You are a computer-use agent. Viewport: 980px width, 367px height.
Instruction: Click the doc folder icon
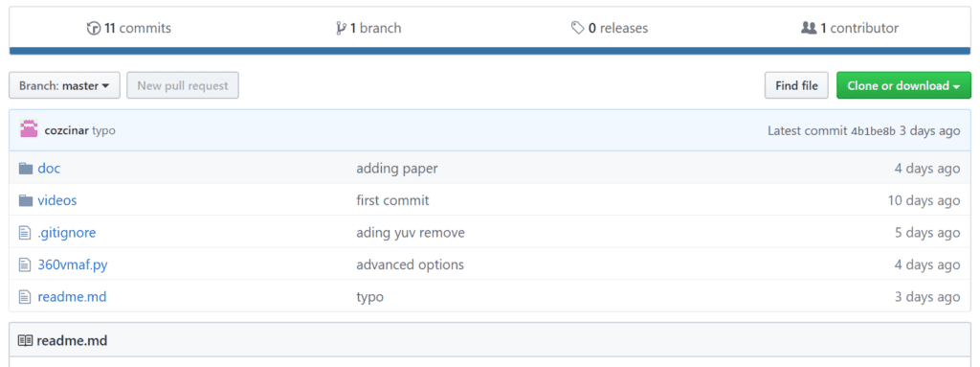(x=26, y=169)
